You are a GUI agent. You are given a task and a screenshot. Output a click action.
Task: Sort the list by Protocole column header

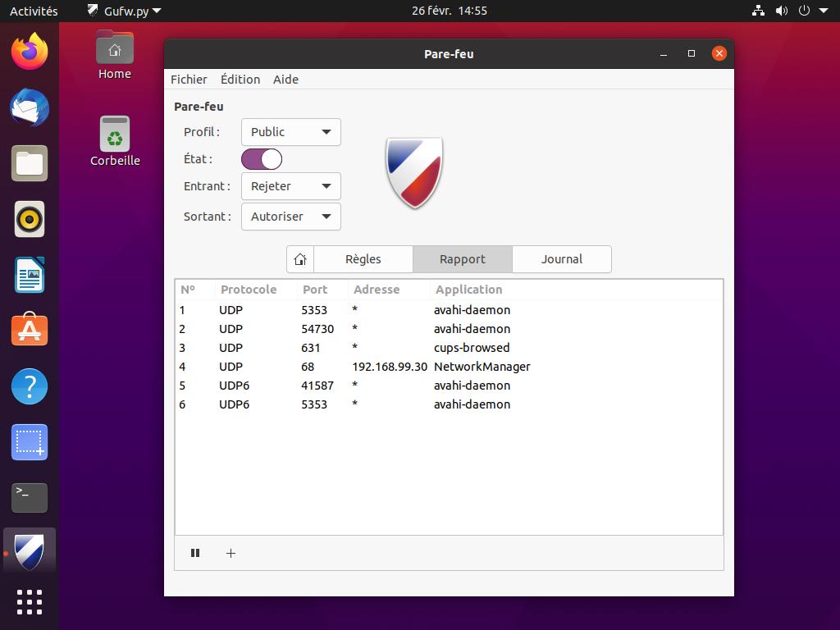click(x=249, y=290)
